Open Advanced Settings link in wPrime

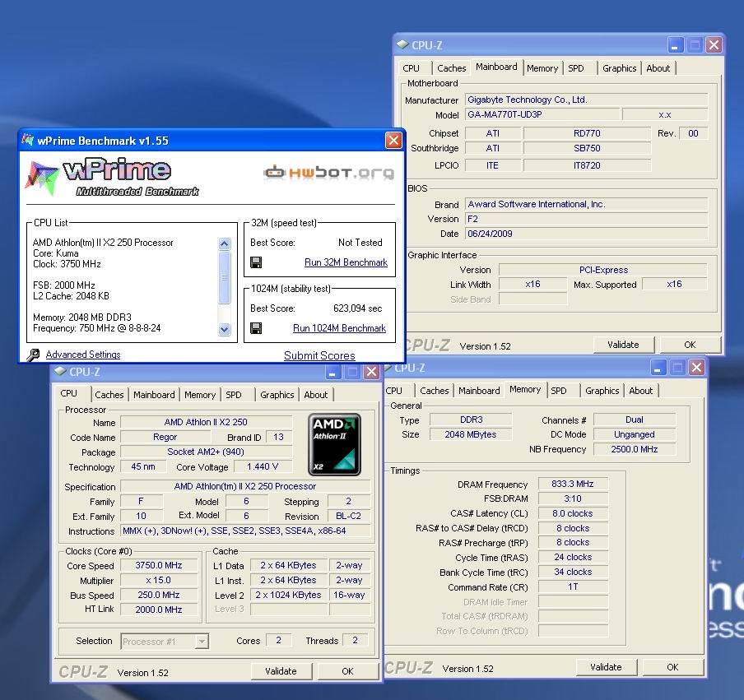83,355
